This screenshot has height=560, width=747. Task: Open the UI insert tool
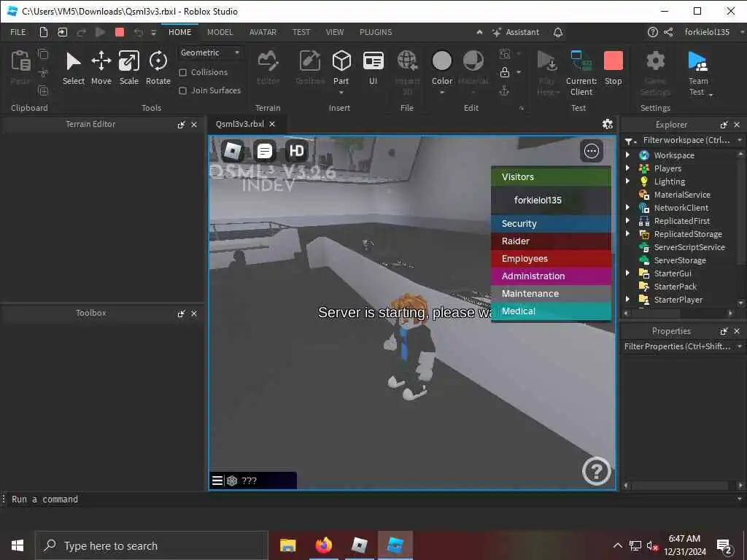(x=373, y=68)
